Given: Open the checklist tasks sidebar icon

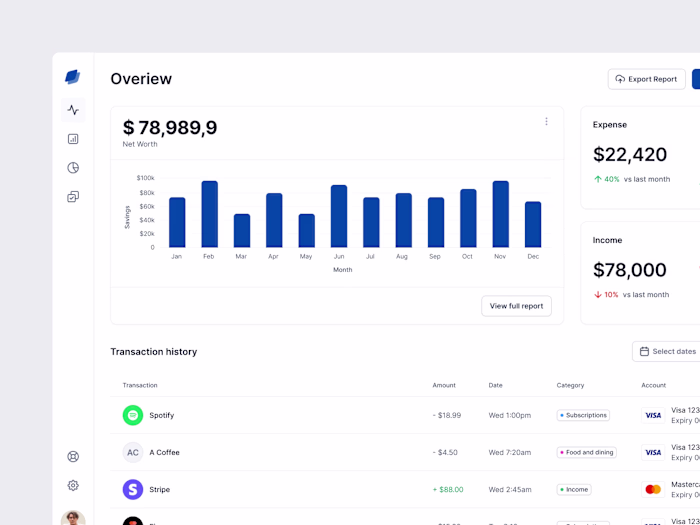Looking at the screenshot, I should (x=73, y=197).
